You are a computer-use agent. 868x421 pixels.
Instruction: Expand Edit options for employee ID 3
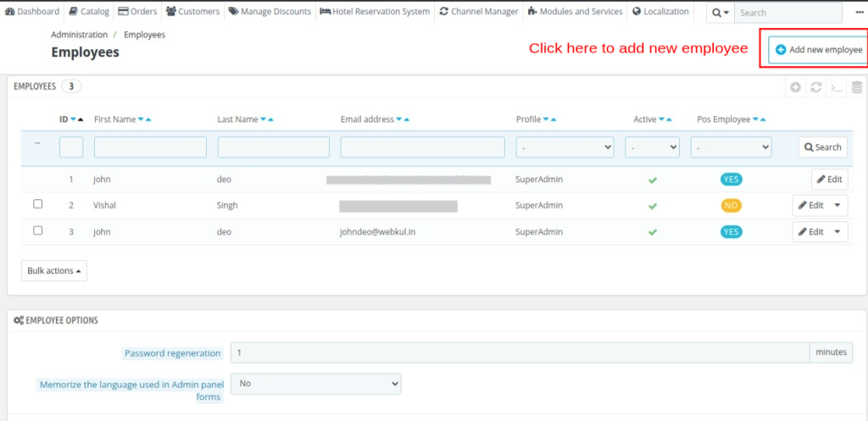click(837, 232)
